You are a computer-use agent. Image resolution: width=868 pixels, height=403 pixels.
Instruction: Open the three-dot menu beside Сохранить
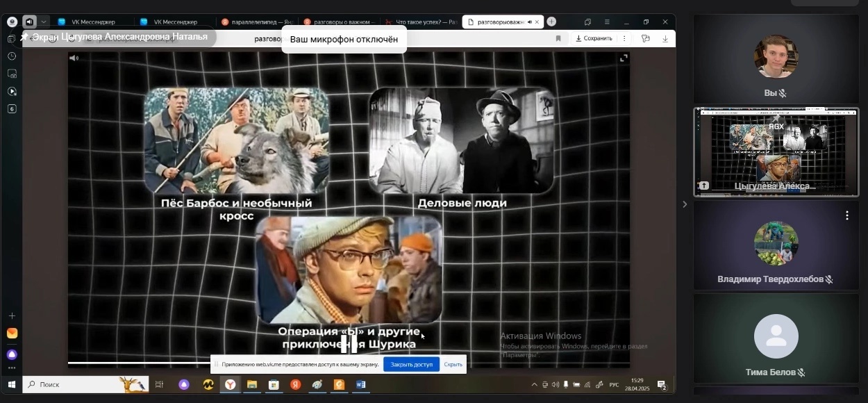coord(624,39)
